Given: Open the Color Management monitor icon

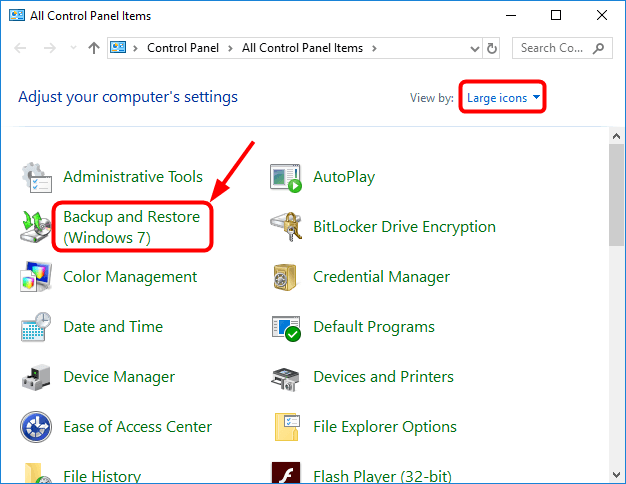Looking at the screenshot, I should 36,277.
